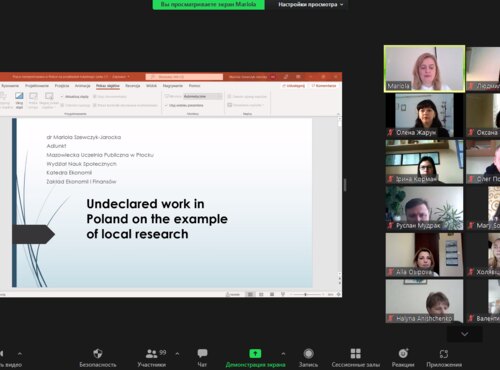
Task: Toggle the Użyj widoku prezentera checkbox
Action: 166,105
